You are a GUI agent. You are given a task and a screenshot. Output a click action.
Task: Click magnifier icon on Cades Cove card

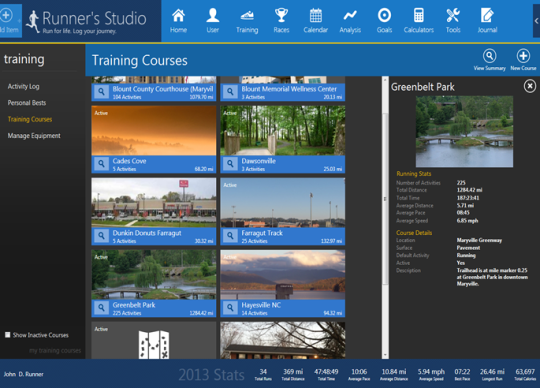(x=102, y=164)
